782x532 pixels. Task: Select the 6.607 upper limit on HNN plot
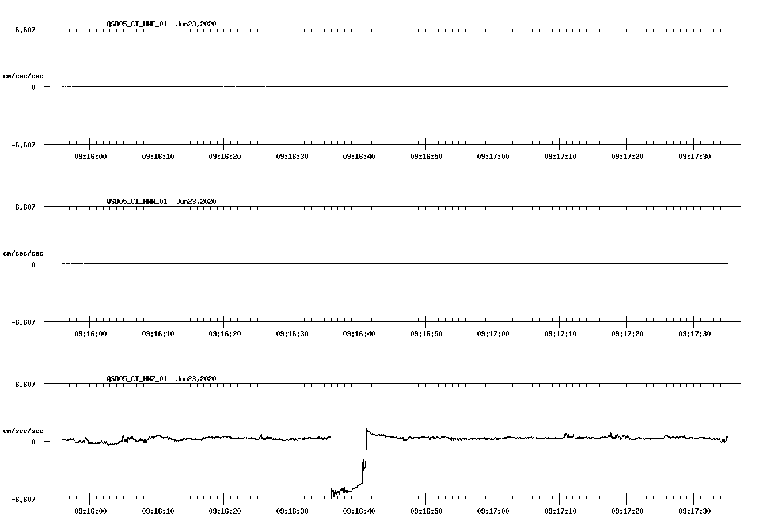pyautogui.click(x=25, y=207)
